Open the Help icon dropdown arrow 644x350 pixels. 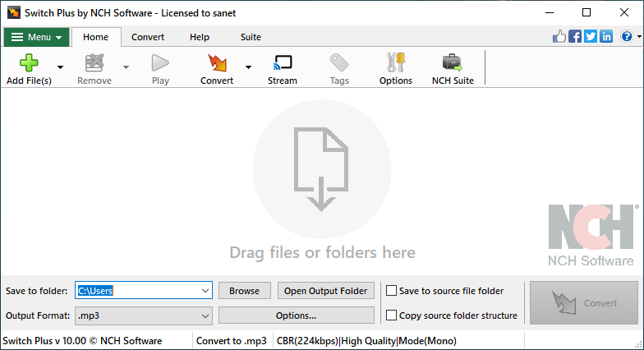click(639, 37)
